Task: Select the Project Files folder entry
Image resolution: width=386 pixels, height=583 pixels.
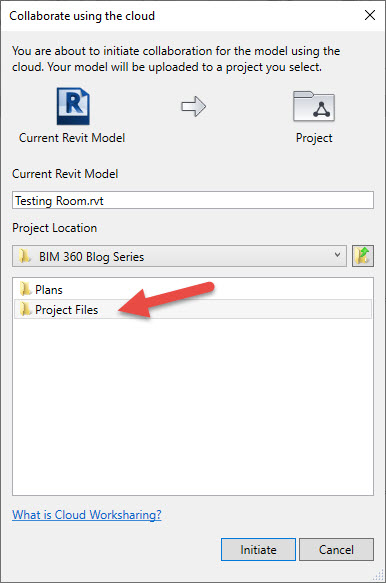Action: click(x=193, y=309)
